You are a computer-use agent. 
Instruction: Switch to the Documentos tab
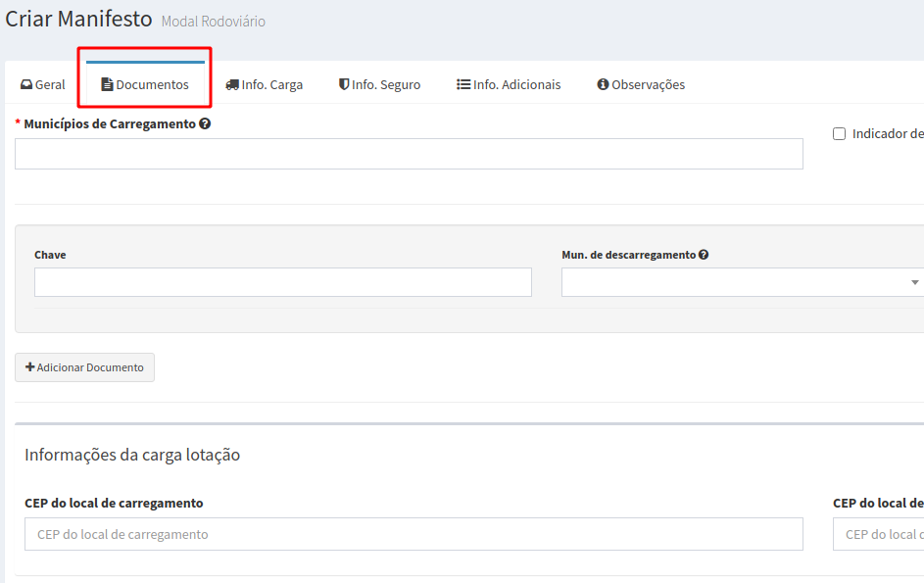145,85
